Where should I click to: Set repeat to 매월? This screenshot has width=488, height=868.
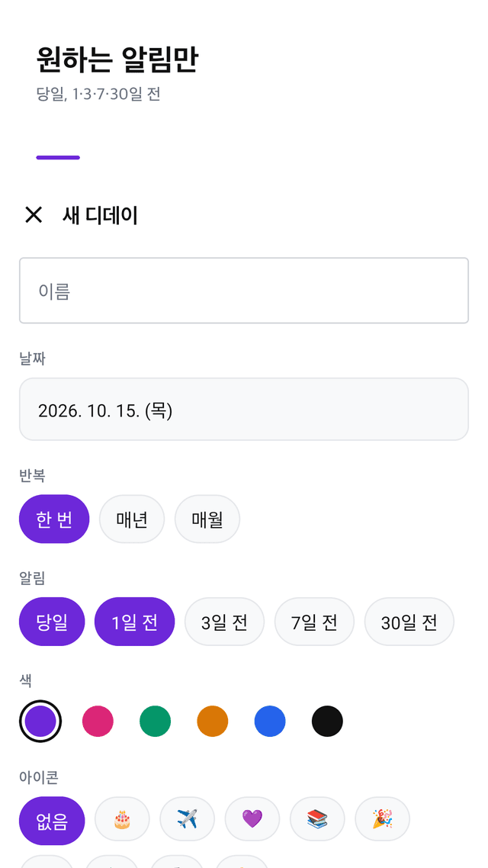click(x=207, y=519)
